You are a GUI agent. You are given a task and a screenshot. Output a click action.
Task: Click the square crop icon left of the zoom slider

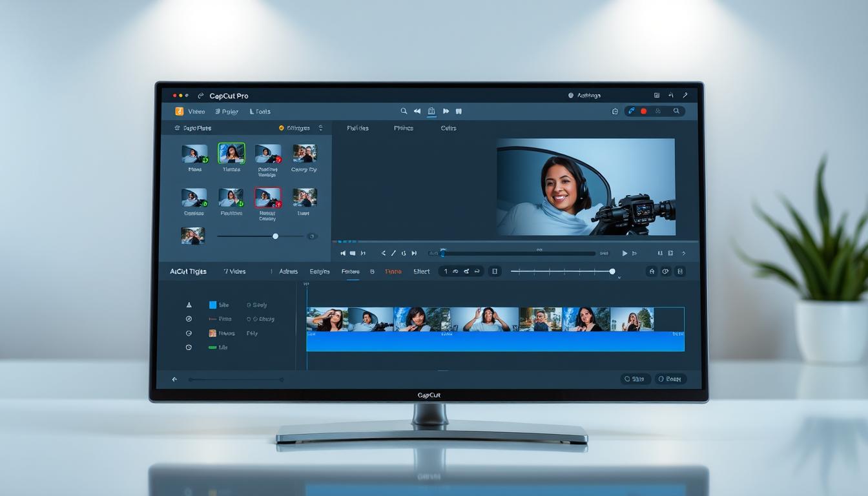point(495,271)
